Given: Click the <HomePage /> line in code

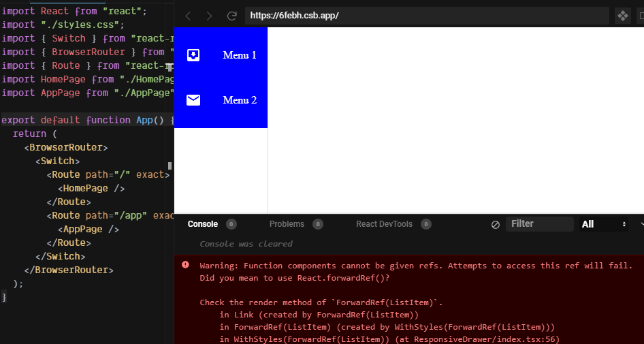Looking at the screenshot, I should 91,188.
